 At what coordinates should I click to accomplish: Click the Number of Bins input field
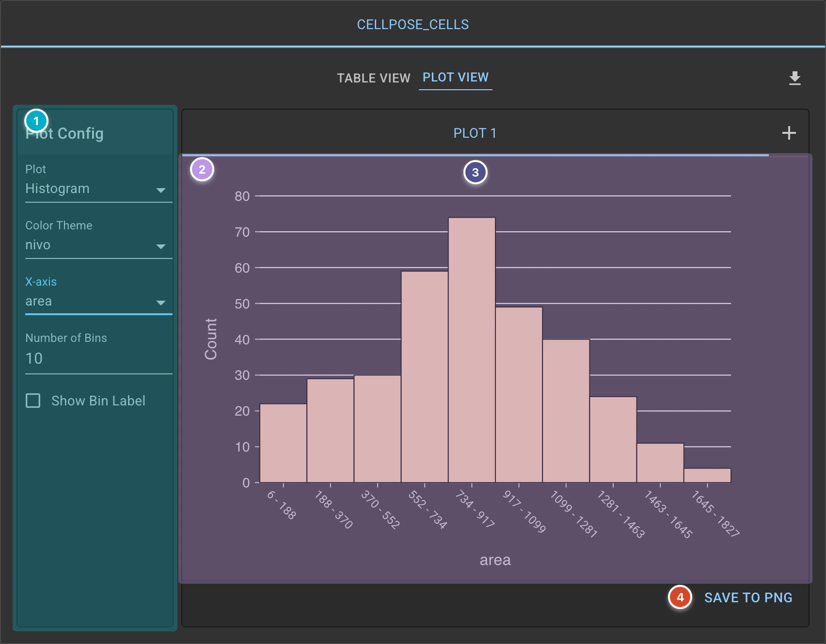[x=98, y=358]
